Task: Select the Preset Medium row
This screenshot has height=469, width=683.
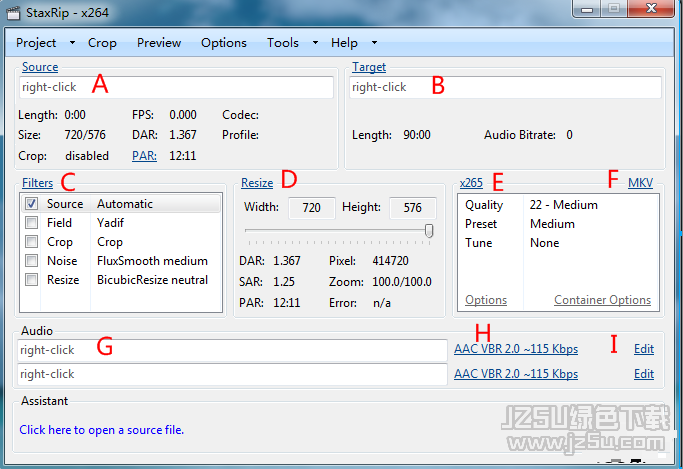Action: pyautogui.click(x=558, y=224)
